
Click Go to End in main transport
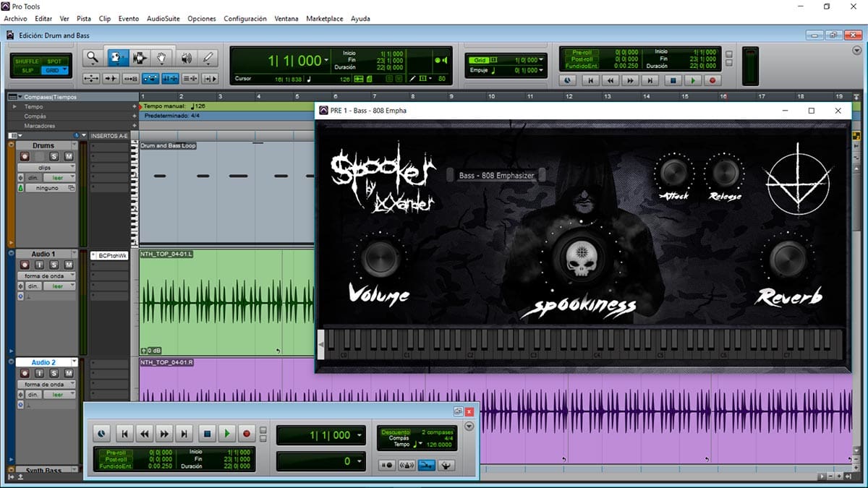point(651,81)
